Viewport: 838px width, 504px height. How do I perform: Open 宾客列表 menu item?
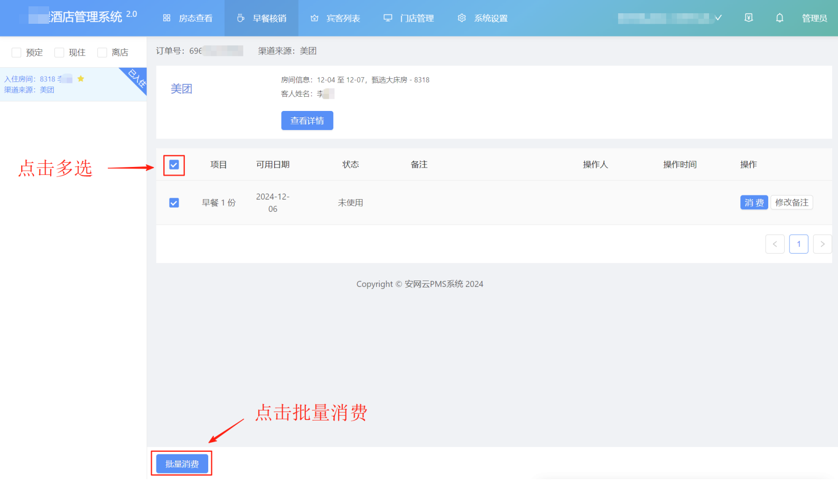335,18
